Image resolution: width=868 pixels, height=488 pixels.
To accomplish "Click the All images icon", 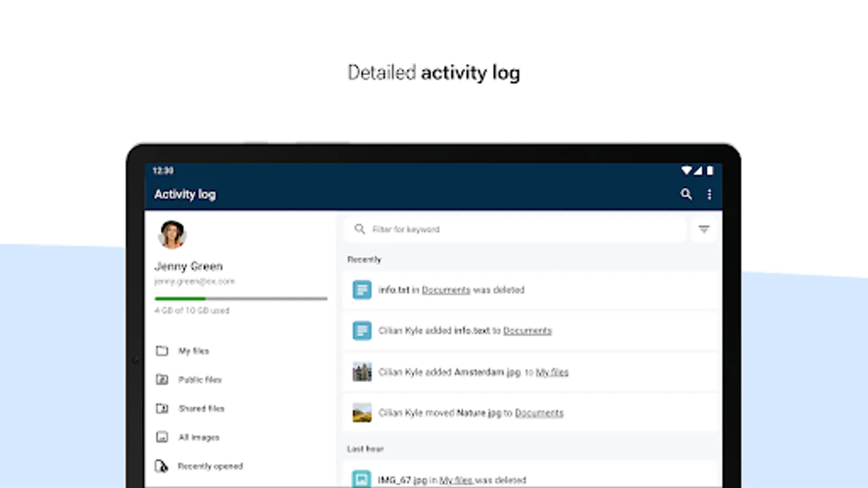I will click(x=162, y=437).
